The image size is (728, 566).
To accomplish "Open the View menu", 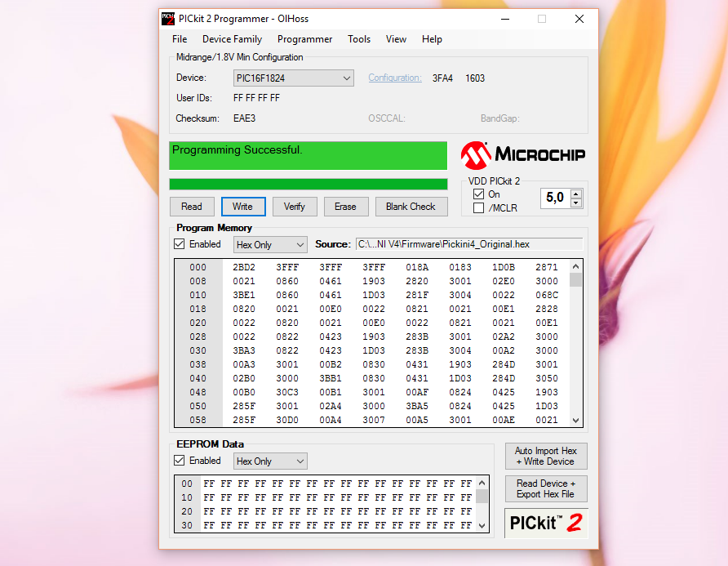I will [396, 39].
